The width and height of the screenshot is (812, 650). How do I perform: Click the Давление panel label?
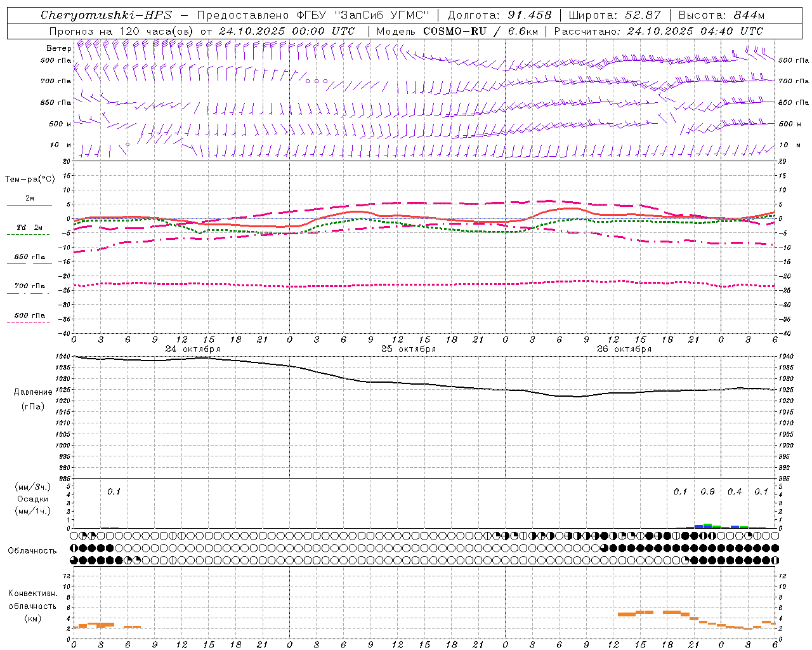click(x=33, y=392)
